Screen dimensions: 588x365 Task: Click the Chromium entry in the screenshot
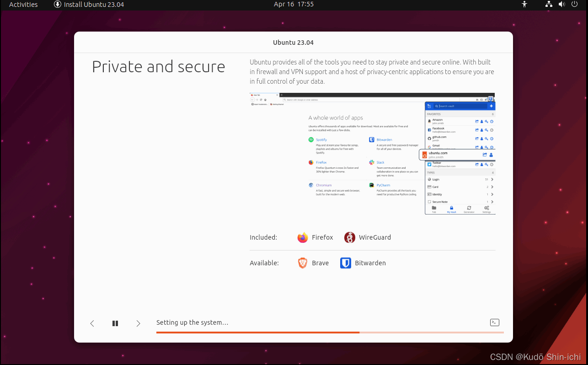click(x=334, y=189)
